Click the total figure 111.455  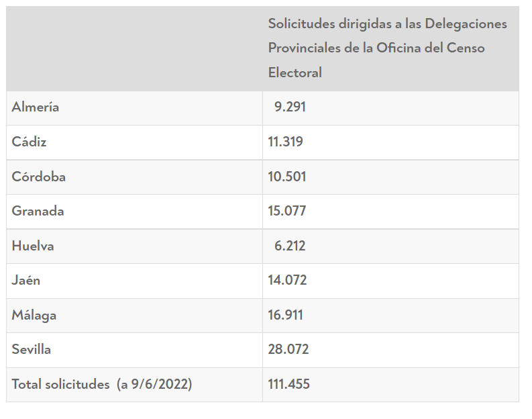pos(289,384)
